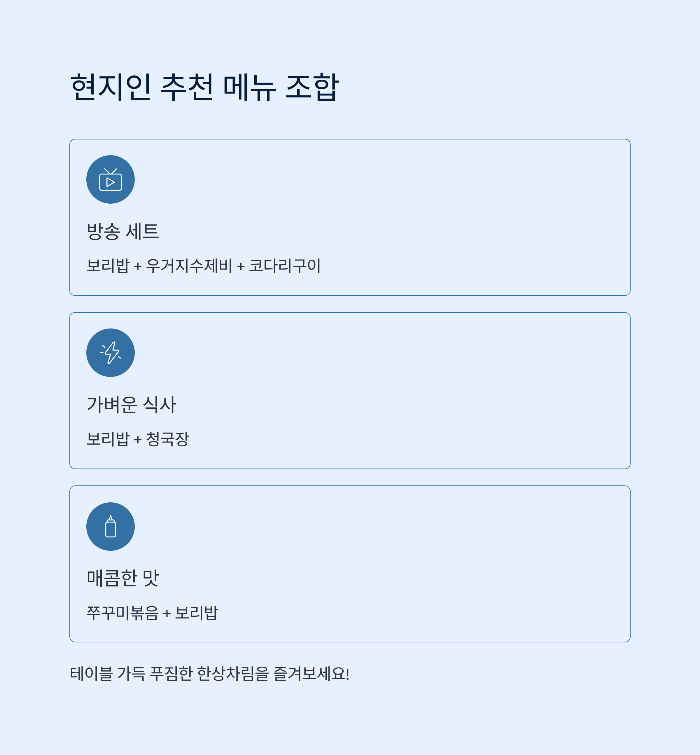This screenshot has width=700, height=755.
Task: Click the TV broadcast icon
Action: pos(110,179)
